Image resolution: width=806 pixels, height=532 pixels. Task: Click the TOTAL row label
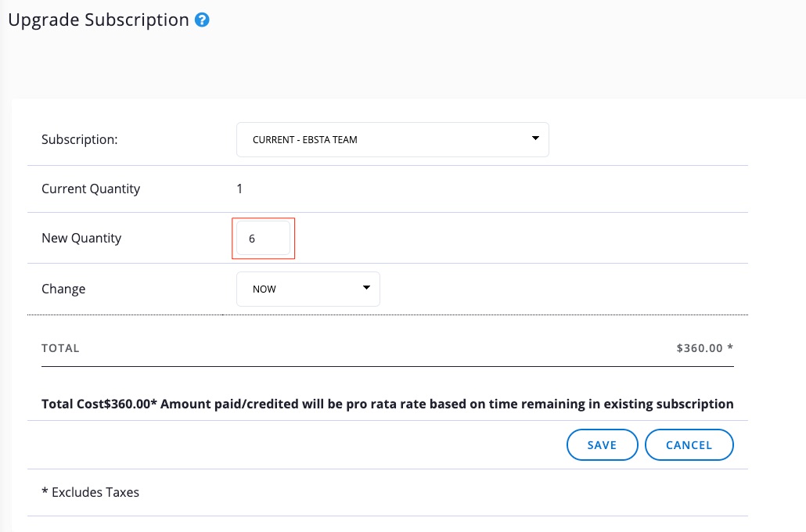click(x=60, y=348)
